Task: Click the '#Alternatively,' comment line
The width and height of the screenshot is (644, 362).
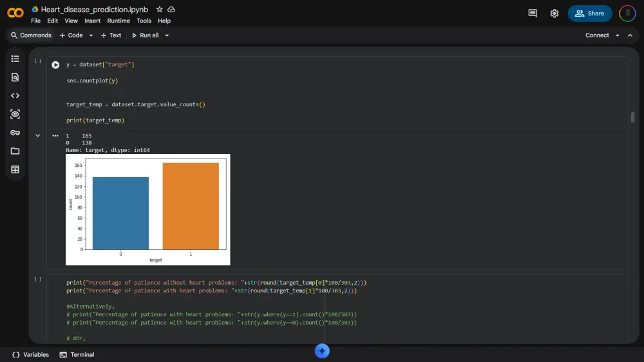Action: click(x=90, y=307)
